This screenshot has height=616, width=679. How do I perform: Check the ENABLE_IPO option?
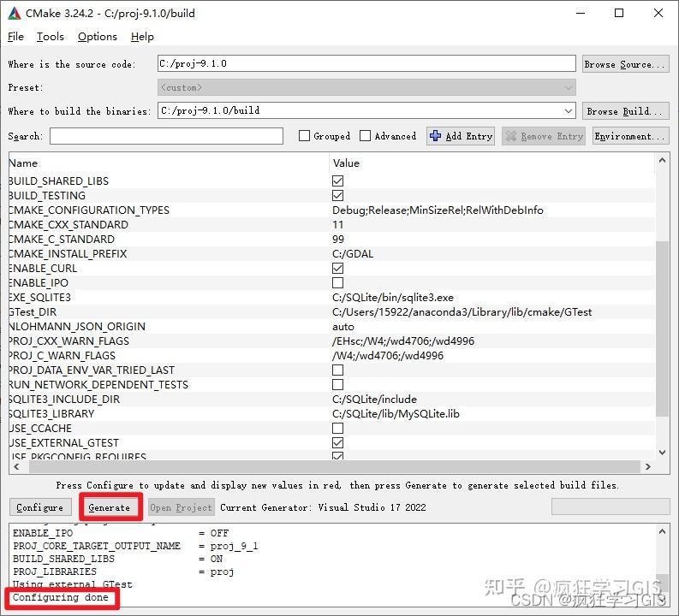click(x=337, y=283)
